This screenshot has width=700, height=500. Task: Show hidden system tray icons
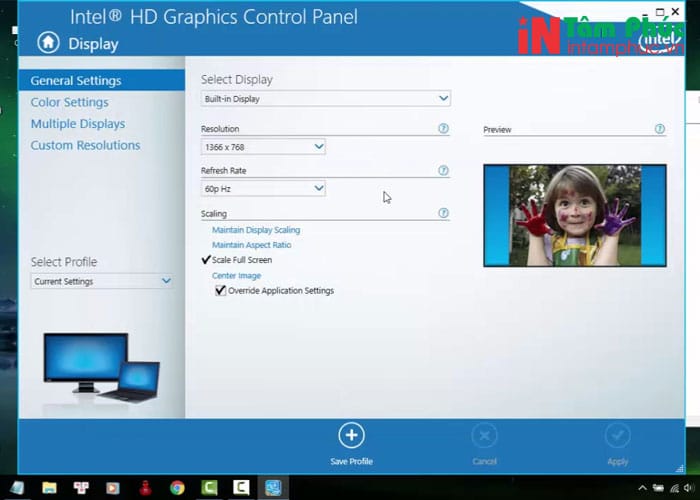642,488
